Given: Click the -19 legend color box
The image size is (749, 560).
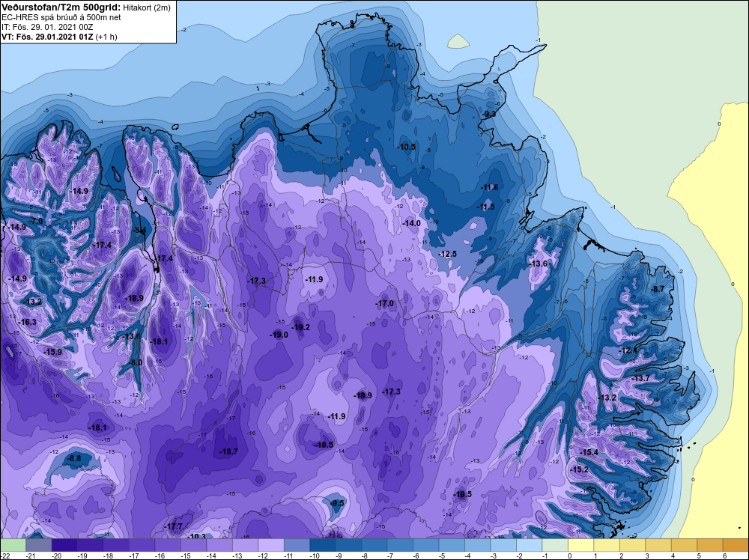Looking at the screenshot, I should point(91,545).
